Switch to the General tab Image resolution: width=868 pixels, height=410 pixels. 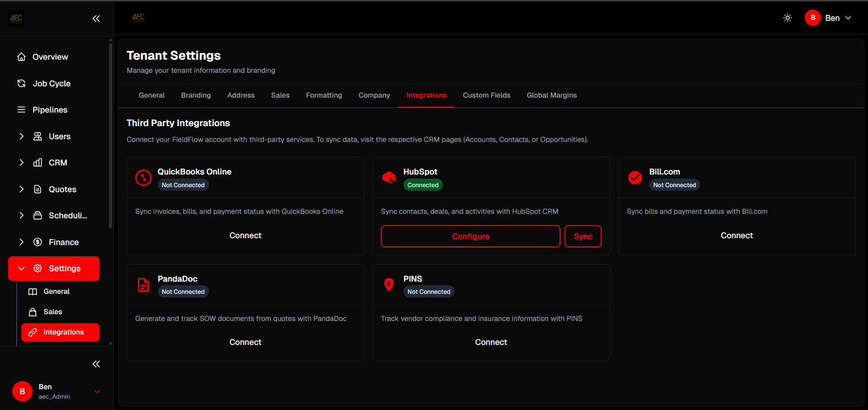pos(152,95)
